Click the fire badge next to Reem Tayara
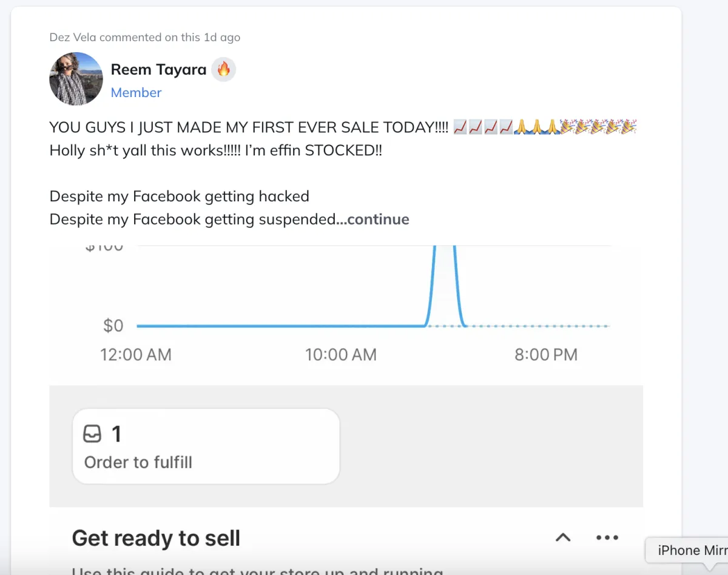Screen dimensions: 728x575 click(x=223, y=70)
